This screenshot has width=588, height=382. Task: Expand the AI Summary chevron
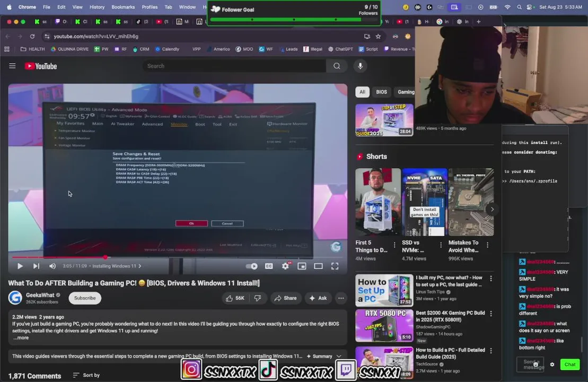pyautogui.click(x=339, y=356)
